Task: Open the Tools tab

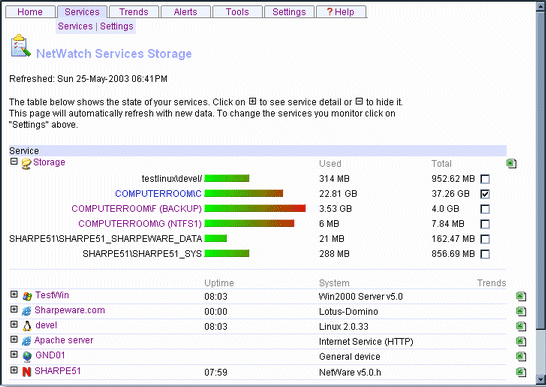Action: (x=237, y=12)
